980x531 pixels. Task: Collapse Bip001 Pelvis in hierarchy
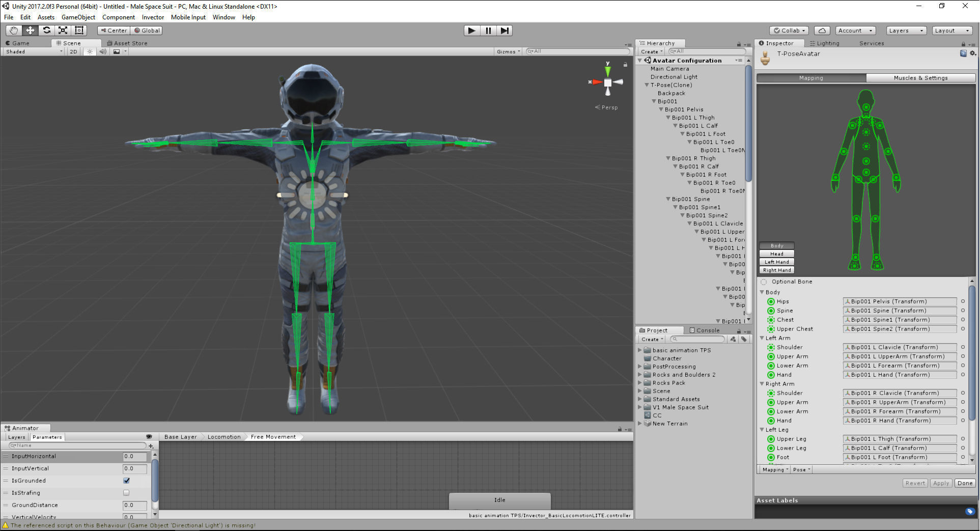[x=661, y=109]
